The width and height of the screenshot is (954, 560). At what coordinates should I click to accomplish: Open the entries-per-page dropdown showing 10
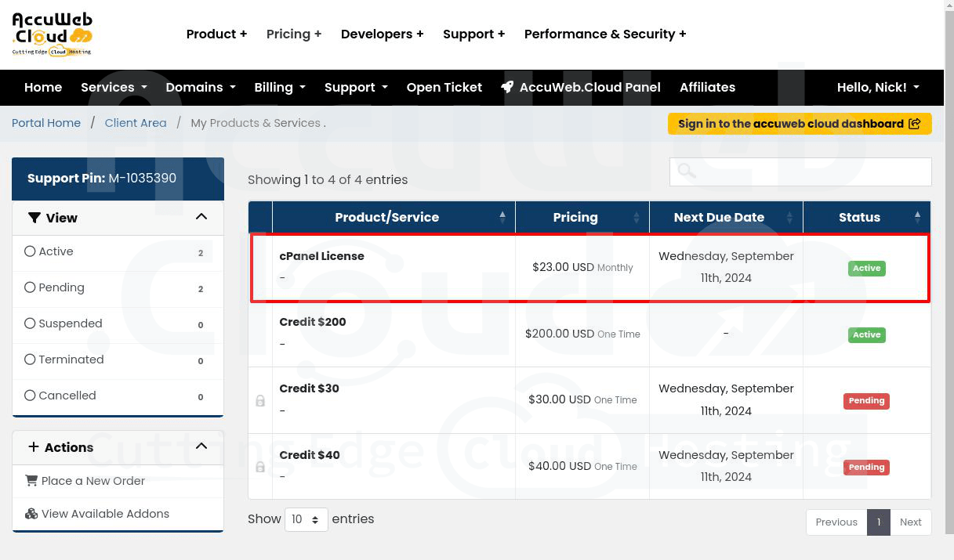click(x=306, y=519)
